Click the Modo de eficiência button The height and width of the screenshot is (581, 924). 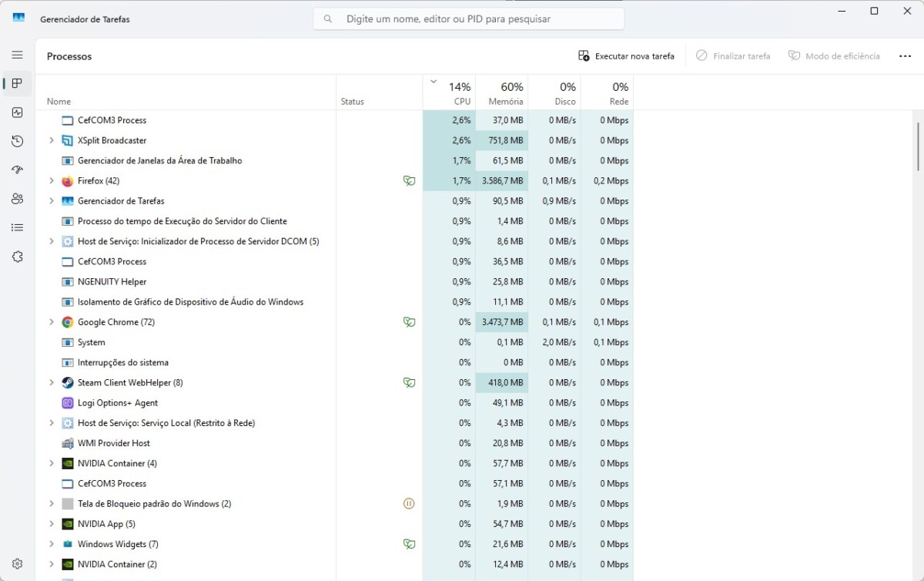tap(835, 55)
